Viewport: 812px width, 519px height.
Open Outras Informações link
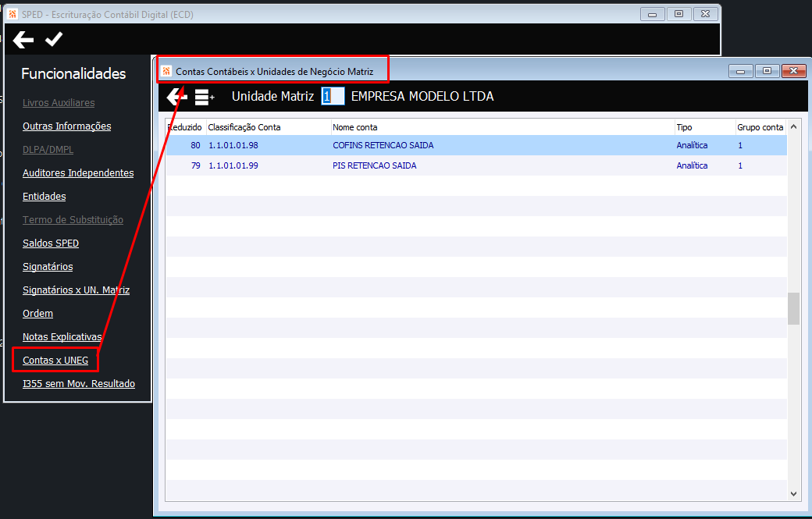67,126
